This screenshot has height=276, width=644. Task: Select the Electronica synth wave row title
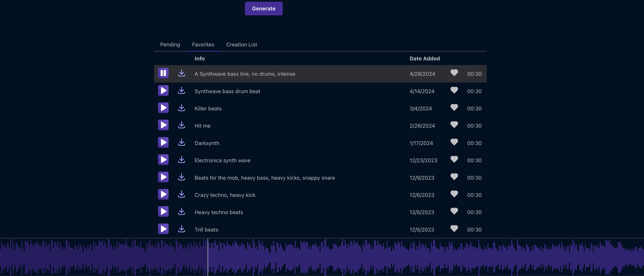[x=222, y=161]
